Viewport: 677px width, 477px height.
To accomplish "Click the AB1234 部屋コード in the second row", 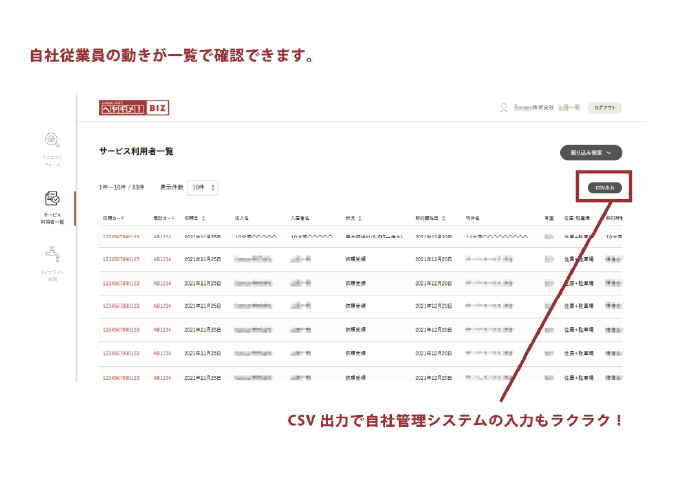I will [x=162, y=258].
